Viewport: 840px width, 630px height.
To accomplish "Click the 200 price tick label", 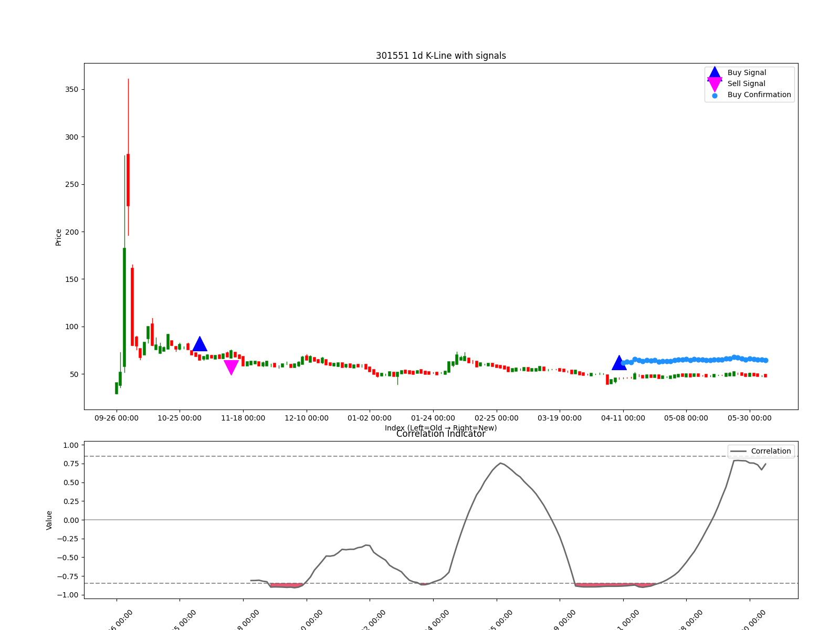I will (x=72, y=232).
